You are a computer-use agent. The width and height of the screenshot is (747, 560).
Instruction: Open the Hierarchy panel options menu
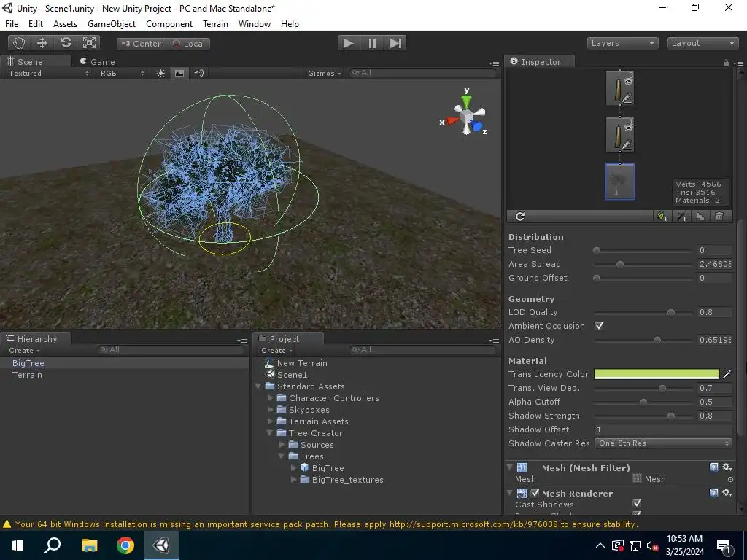point(242,341)
